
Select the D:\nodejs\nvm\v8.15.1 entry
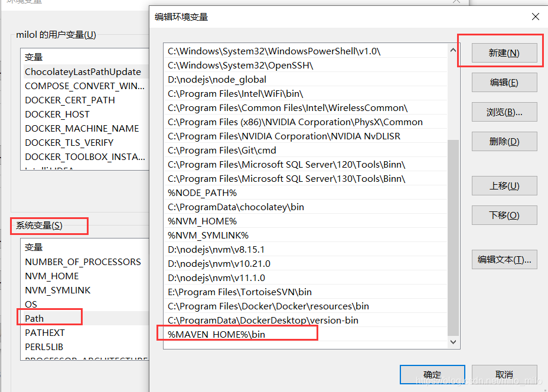[305, 250]
